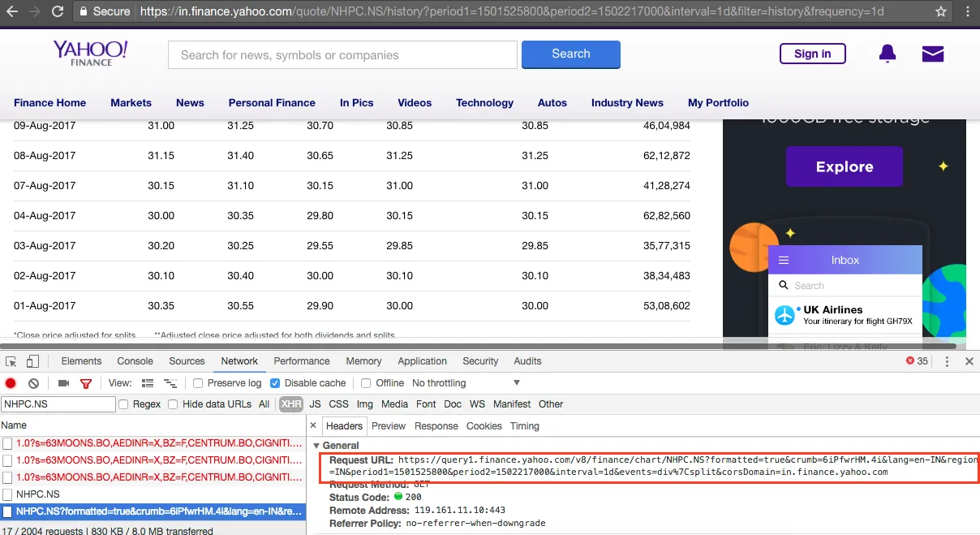980x535 pixels.
Task: Close the DevTools panel
Action: pos(969,361)
